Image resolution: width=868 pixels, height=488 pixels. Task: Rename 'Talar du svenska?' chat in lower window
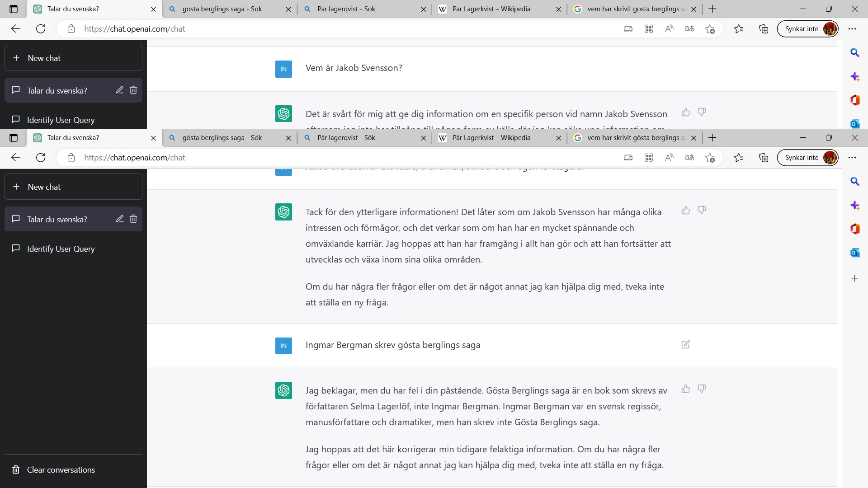pos(120,219)
